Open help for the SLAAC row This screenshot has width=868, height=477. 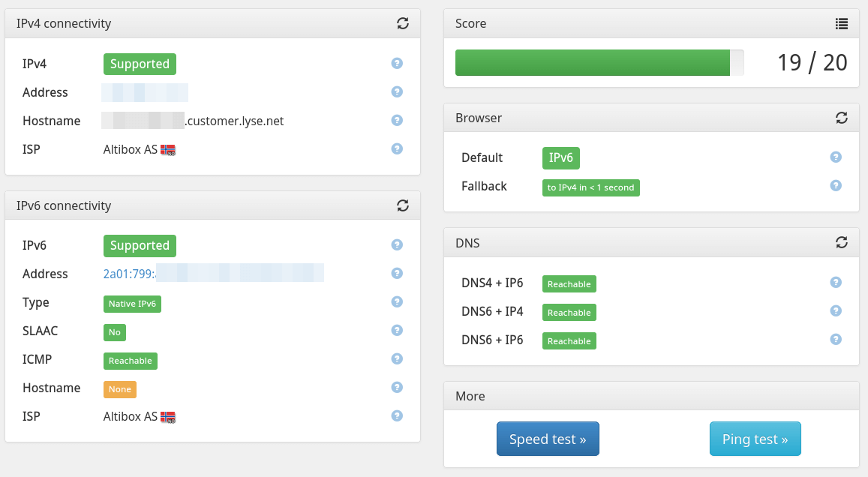(x=398, y=331)
